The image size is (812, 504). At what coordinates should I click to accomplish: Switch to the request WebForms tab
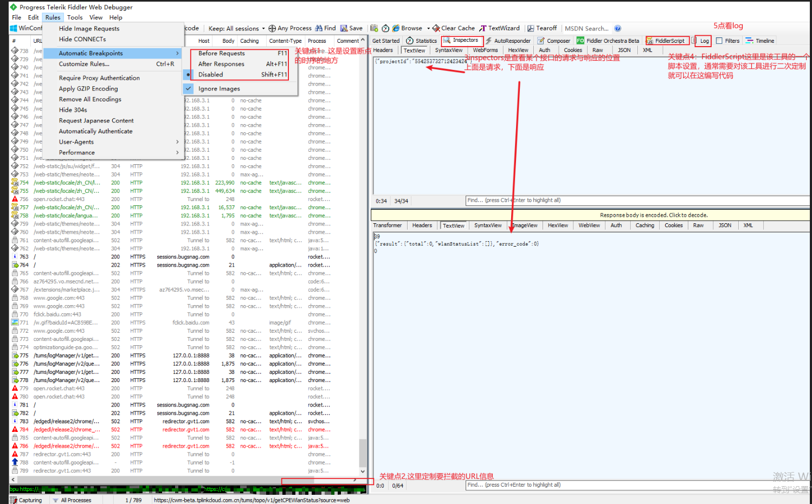click(485, 50)
